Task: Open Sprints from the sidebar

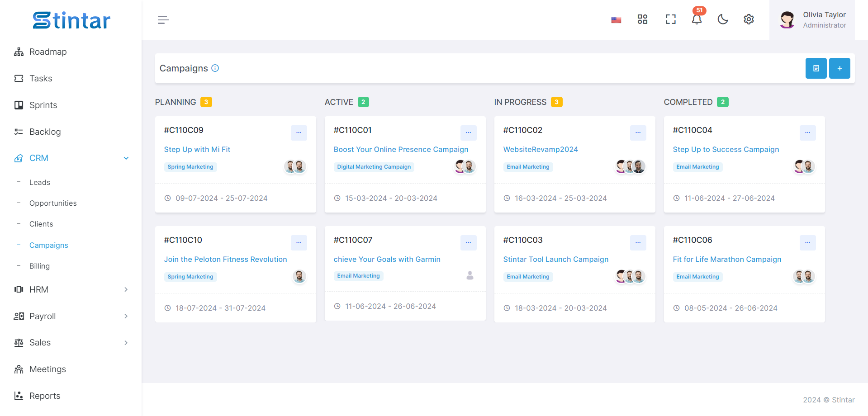Action: point(43,105)
